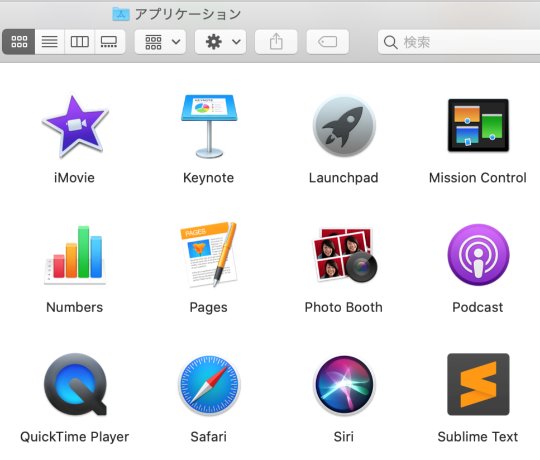
Task: Click the search field labeled 検索
Action: tap(459, 42)
